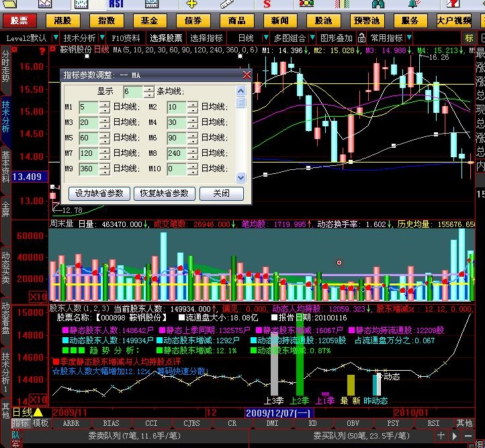The width and height of the screenshot is (485, 448).
Task: Click the 恢复缺省参数 button
Action: tap(165, 193)
